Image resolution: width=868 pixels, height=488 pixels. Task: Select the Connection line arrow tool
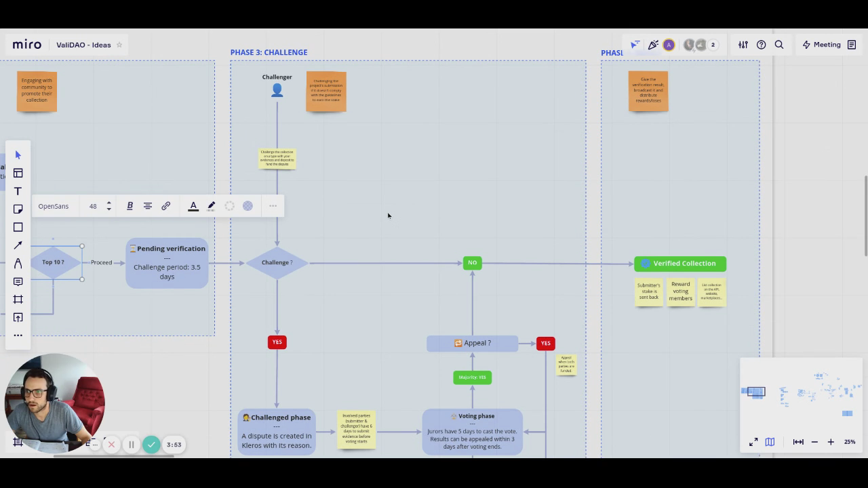18,245
